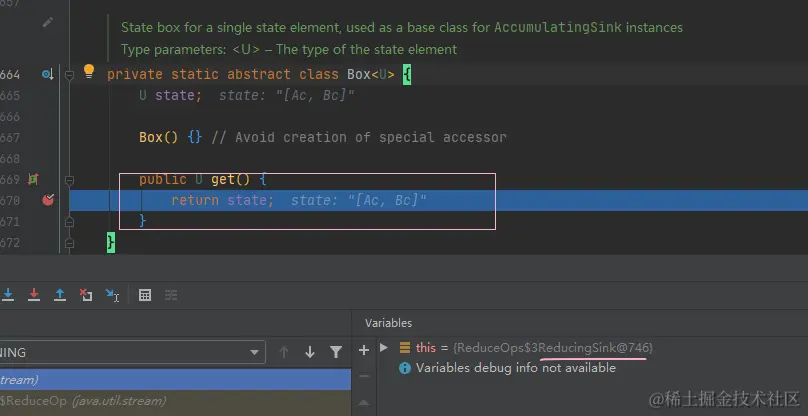Click the 'Variables debug info not available' message
808x416 pixels.
tap(516, 368)
